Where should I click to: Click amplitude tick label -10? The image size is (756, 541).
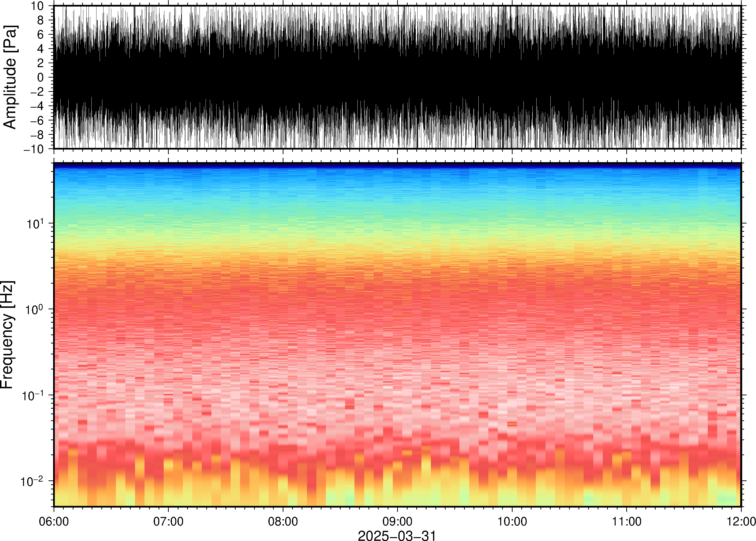34,149
